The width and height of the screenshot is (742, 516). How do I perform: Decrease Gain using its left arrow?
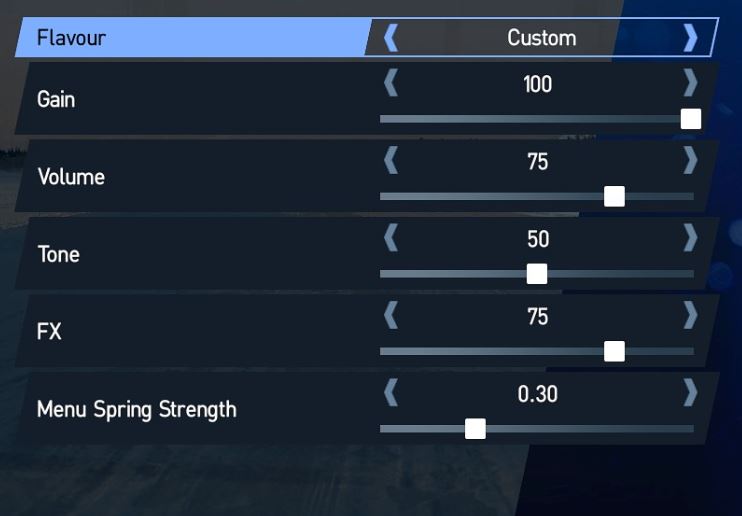tap(391, 83)
